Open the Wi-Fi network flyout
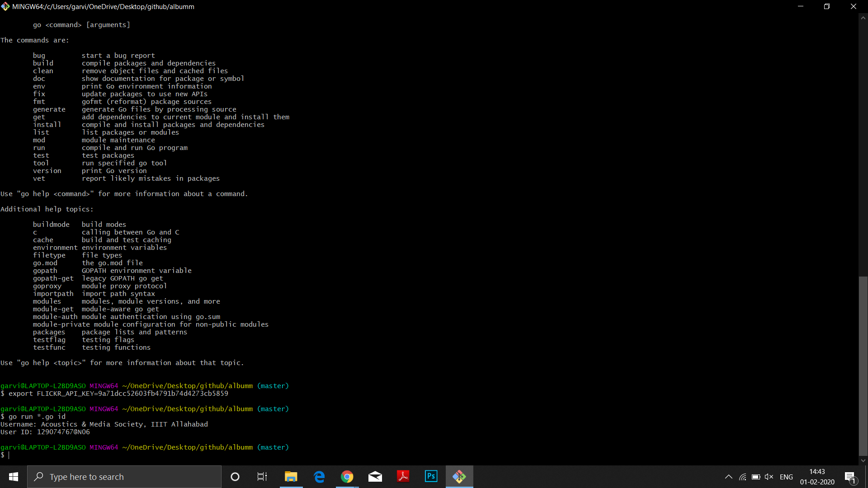Viewport: 868px width, 488px height. [743, 476]
